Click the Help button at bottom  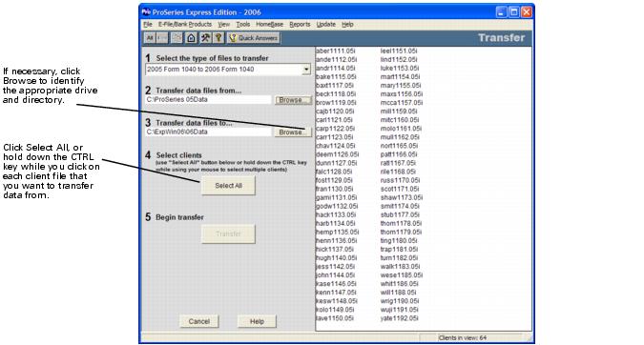(x=257, y=321)
